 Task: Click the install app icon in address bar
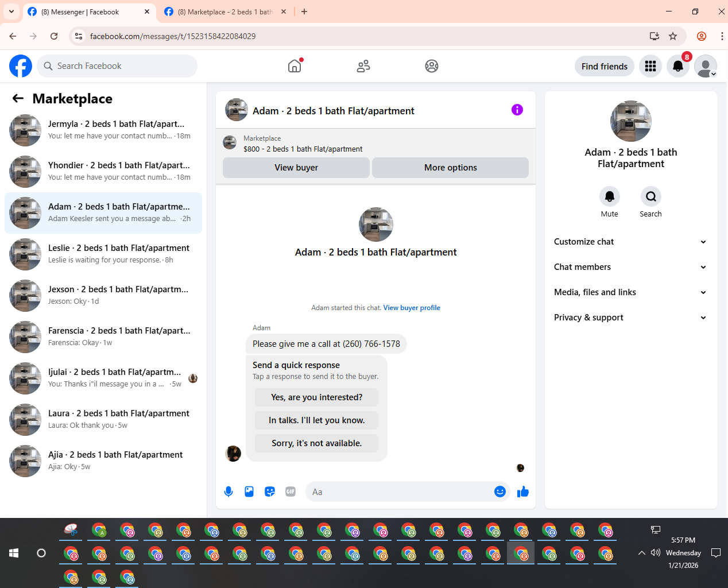pyautogui.click(x=655, y=36)
